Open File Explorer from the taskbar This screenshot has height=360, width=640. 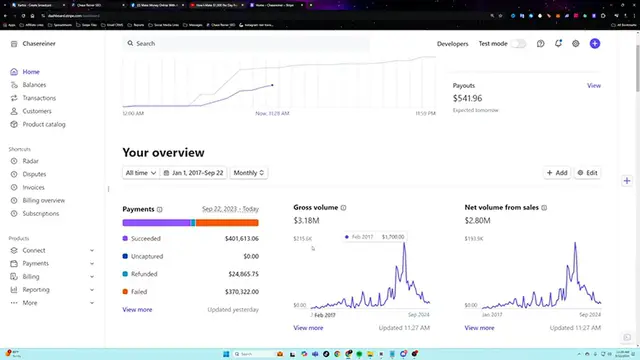tap(370, 354)
